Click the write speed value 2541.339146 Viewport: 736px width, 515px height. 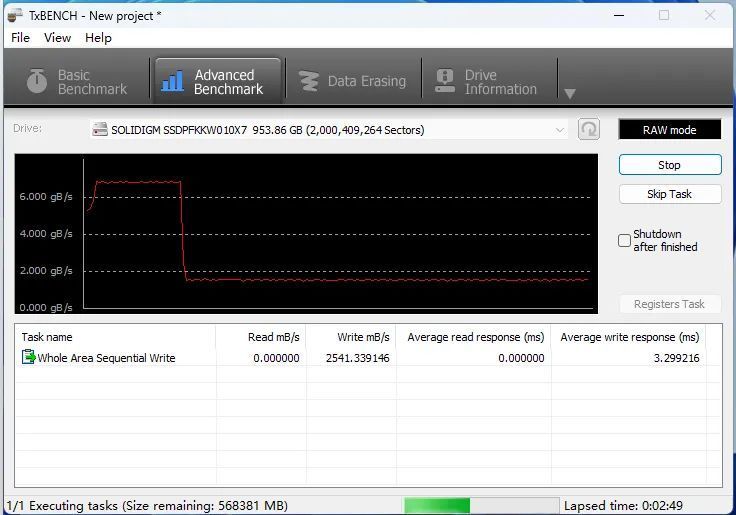click(358, 358)
